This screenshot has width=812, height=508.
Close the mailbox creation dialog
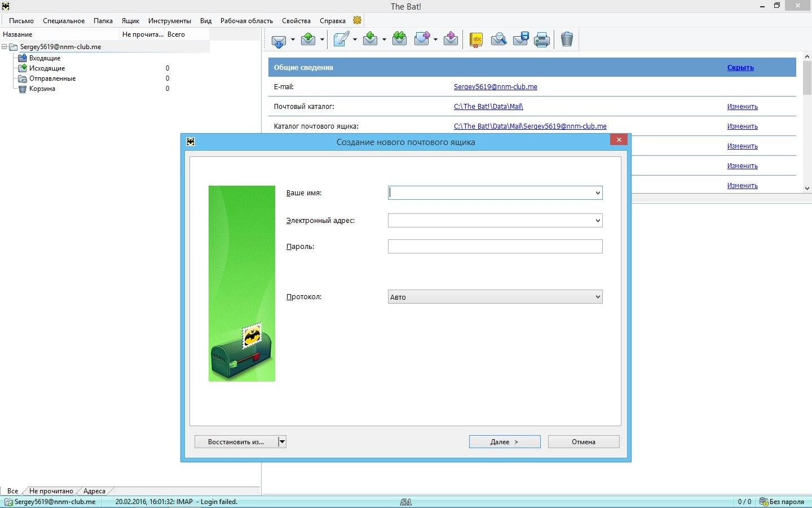(619, 139)
